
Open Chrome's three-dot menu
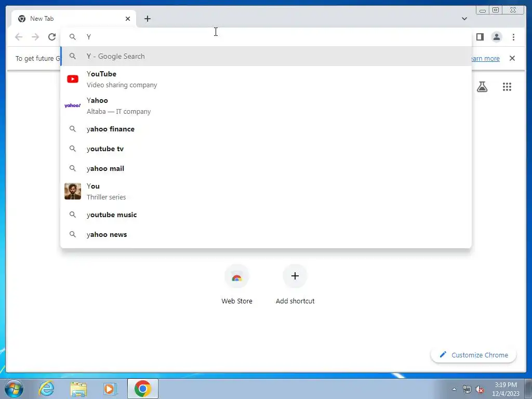(x=513, y=37)
